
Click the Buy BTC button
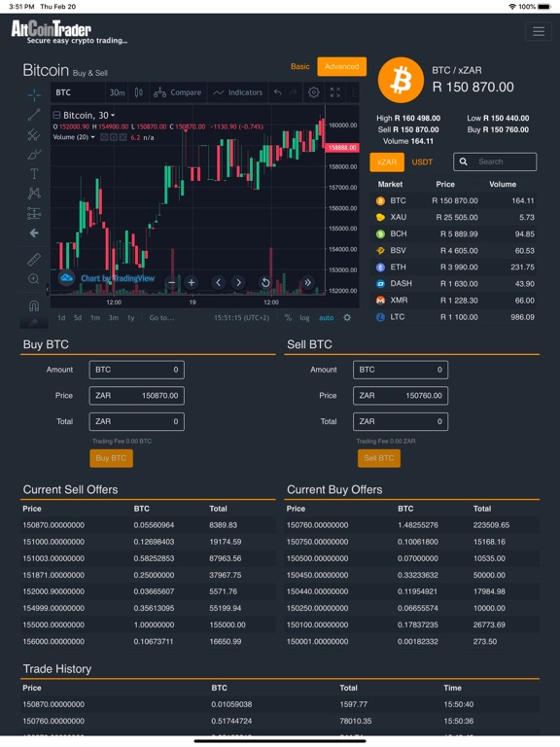(112, 458)
